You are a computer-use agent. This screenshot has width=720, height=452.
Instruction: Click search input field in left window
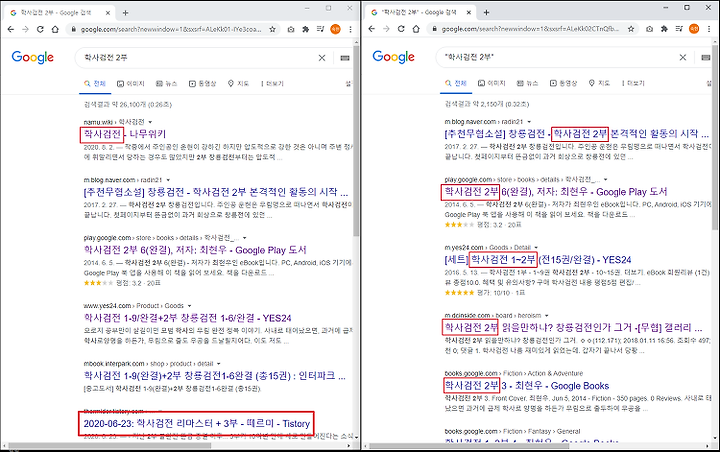[197, 58]
